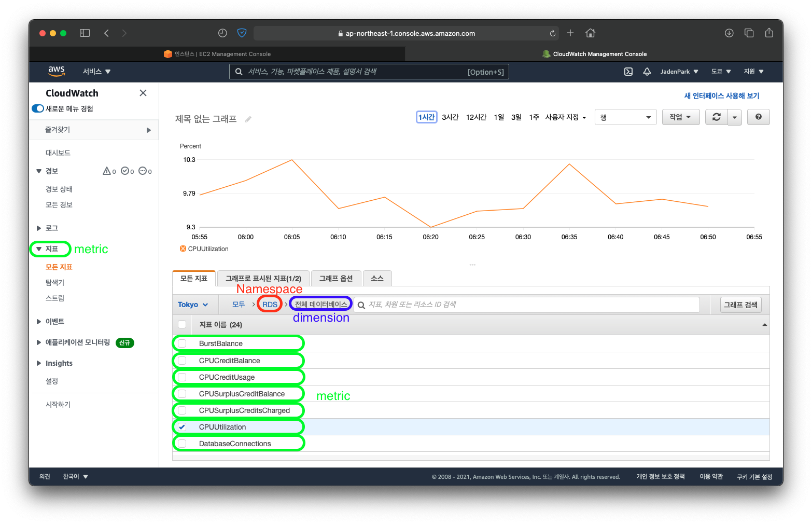The image size is (812, 524).
Task: Go back with Safari back arrow
Action: pos(106,33)
